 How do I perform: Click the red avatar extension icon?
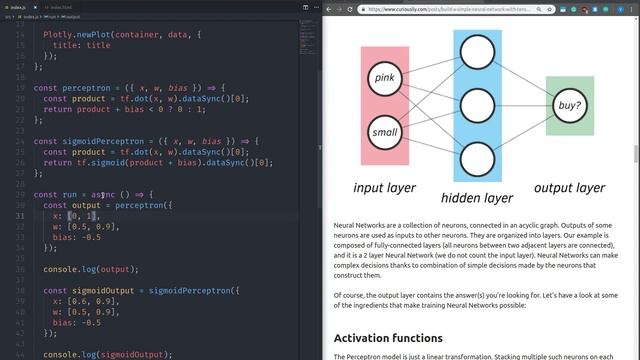pos(584,9)
